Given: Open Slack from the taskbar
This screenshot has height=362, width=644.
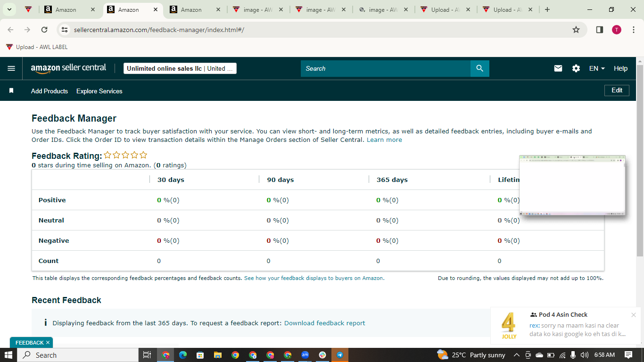Looking at the screenshot, I should (x=322, y=355).
